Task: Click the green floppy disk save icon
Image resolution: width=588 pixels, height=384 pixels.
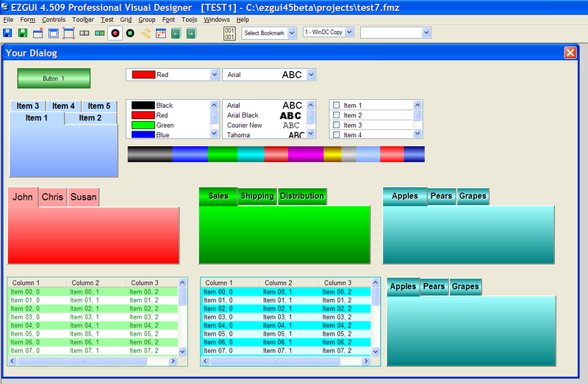Action: (23, 33)
